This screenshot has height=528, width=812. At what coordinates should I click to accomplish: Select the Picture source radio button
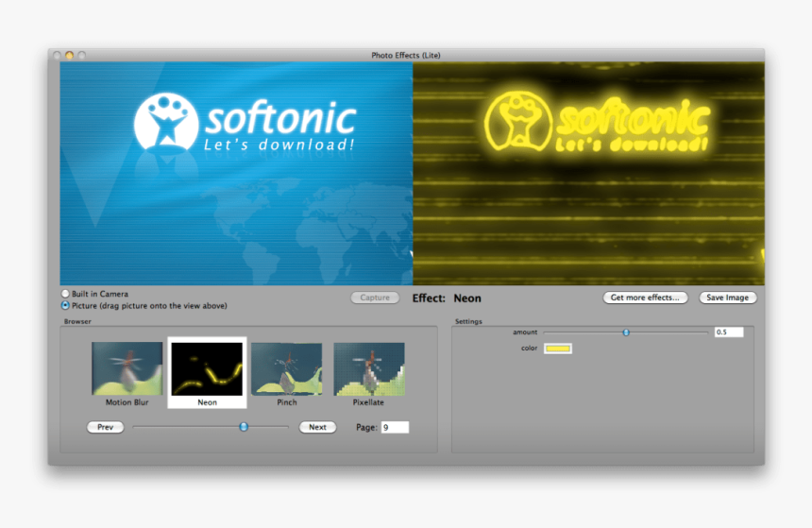coord(66,306)
